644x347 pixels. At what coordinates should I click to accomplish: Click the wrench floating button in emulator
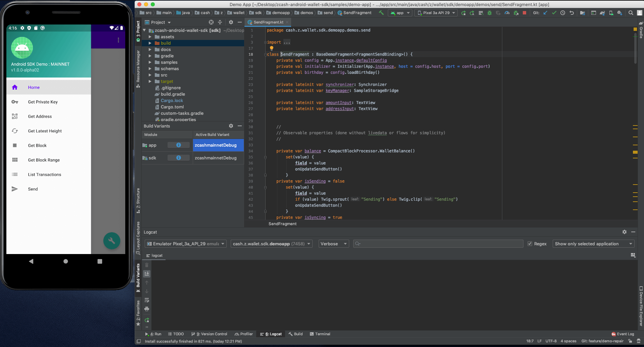tap(112, 241)
